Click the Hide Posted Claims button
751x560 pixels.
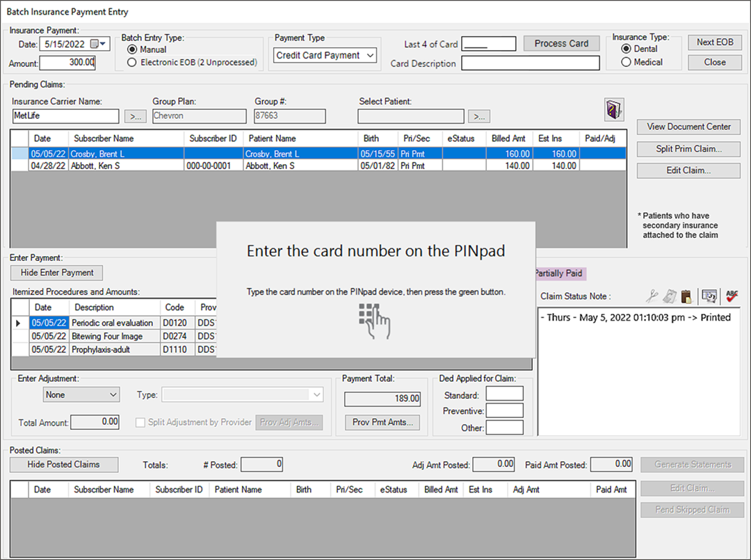64,464
